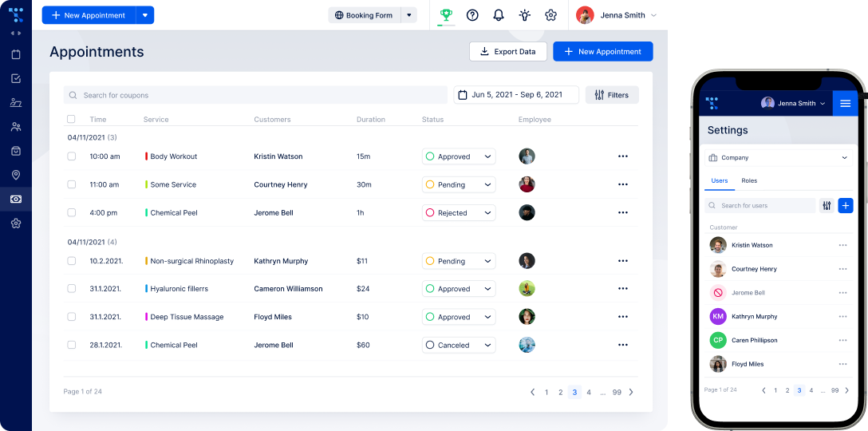Click the customers icon in left sidebar

[16, 127]
